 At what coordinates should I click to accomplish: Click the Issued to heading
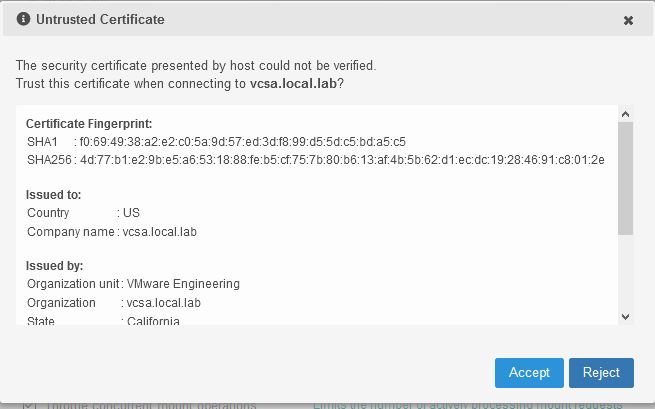(53, 195)
